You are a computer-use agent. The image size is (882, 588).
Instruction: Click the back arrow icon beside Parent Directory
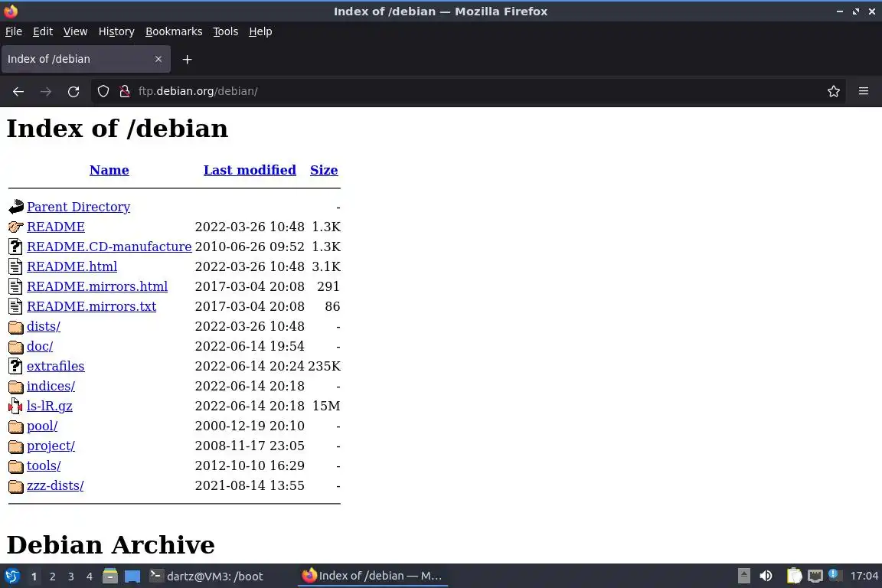point(16,207)
